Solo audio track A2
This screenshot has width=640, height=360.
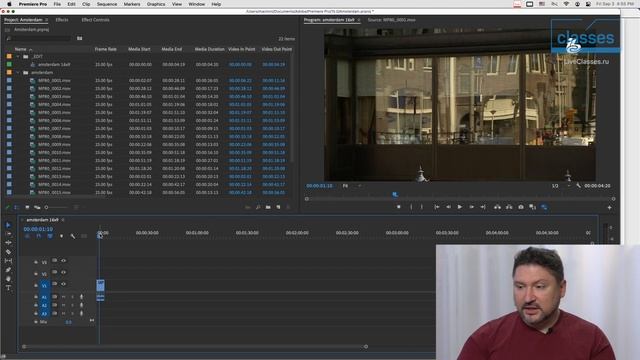[x=73, y=305]
